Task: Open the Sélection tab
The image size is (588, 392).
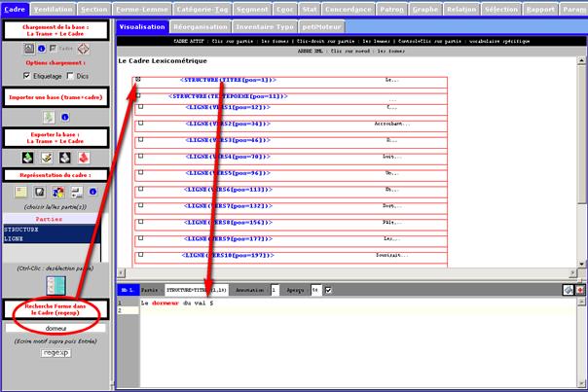Action: coord(501,10)
